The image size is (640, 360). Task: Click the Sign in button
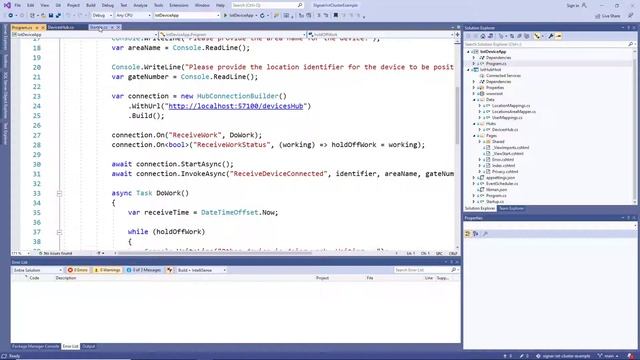click(576, 5)
